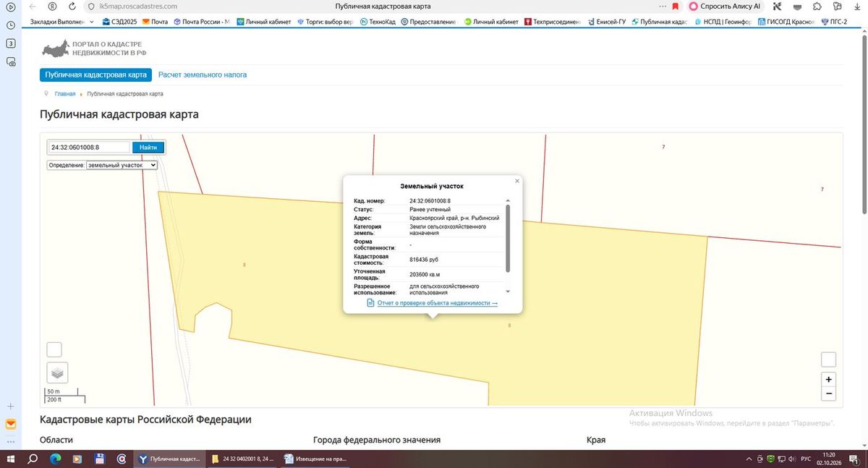Open the sidebar history clock icon
Screen dimensions: 868x468
(x=11, y=25)
